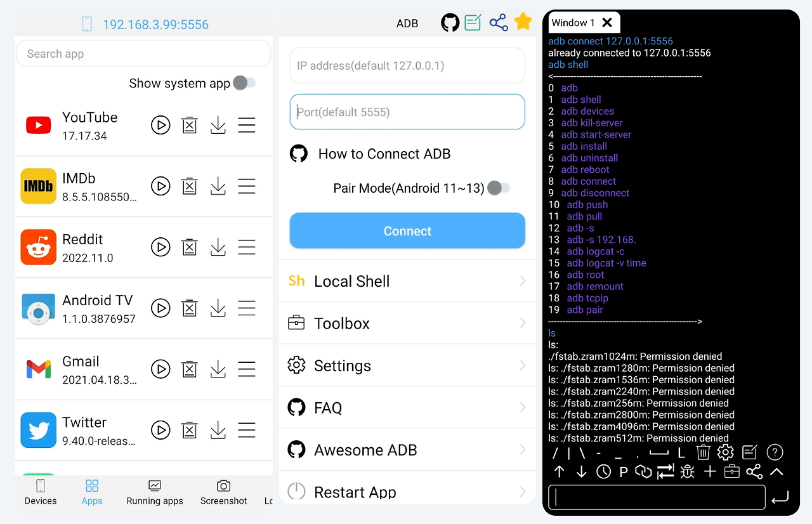Expand the FAQ row chevron
This screenshot has width=812, height=524.
pos(523,407)
